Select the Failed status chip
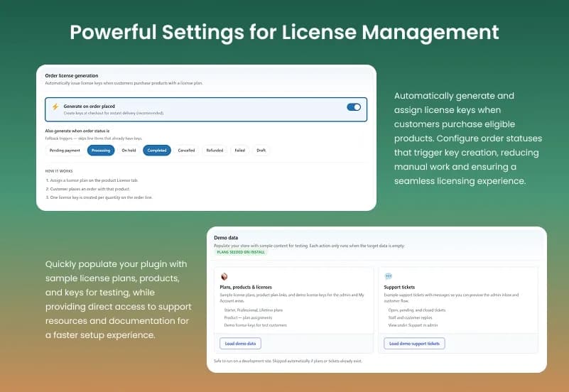Image resolution: width=569 pixels, height=392 pixels. pos(240,150)
